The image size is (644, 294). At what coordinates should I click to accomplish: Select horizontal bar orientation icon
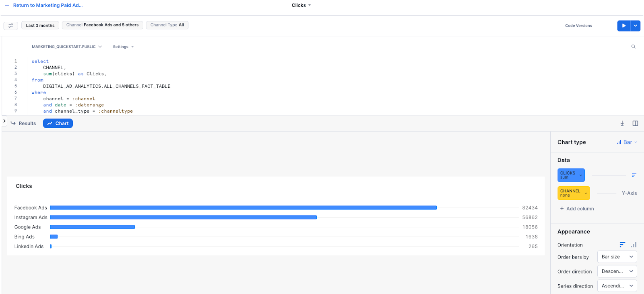pos(622,245)
